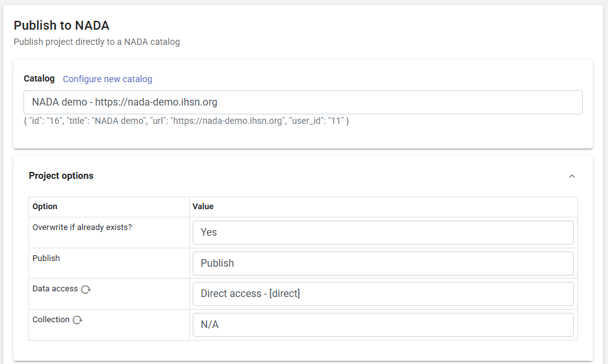Click the 'Overwrite if already exists?' label
Image resolution: width=608 pixels, height=364 pixels.
[x=82, y=227]
